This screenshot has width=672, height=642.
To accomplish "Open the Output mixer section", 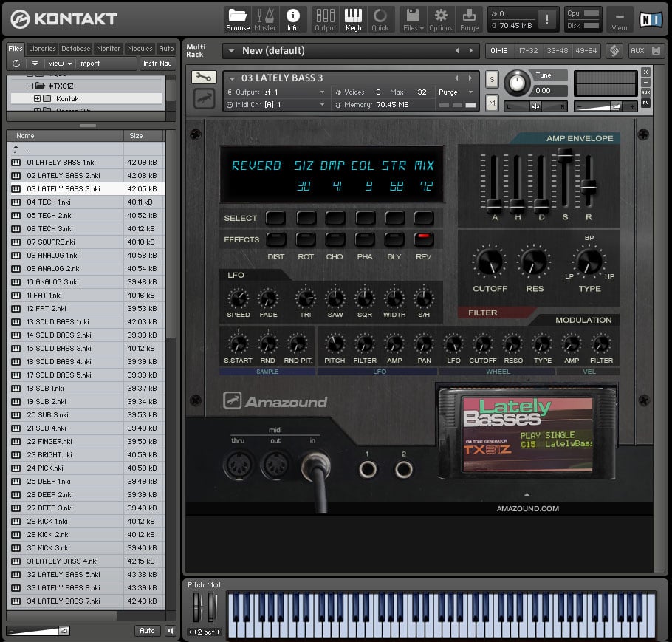I will pos(325,19).
